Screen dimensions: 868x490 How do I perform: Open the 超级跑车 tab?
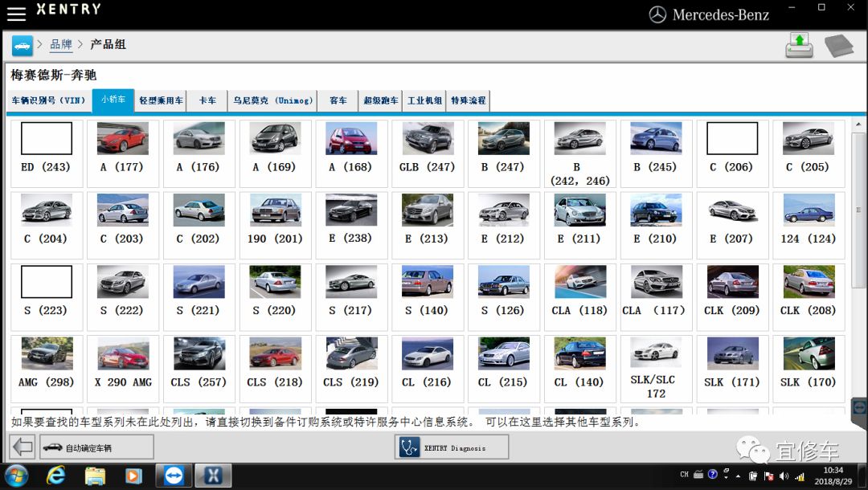pyautogui.click(x=380, y=100)
